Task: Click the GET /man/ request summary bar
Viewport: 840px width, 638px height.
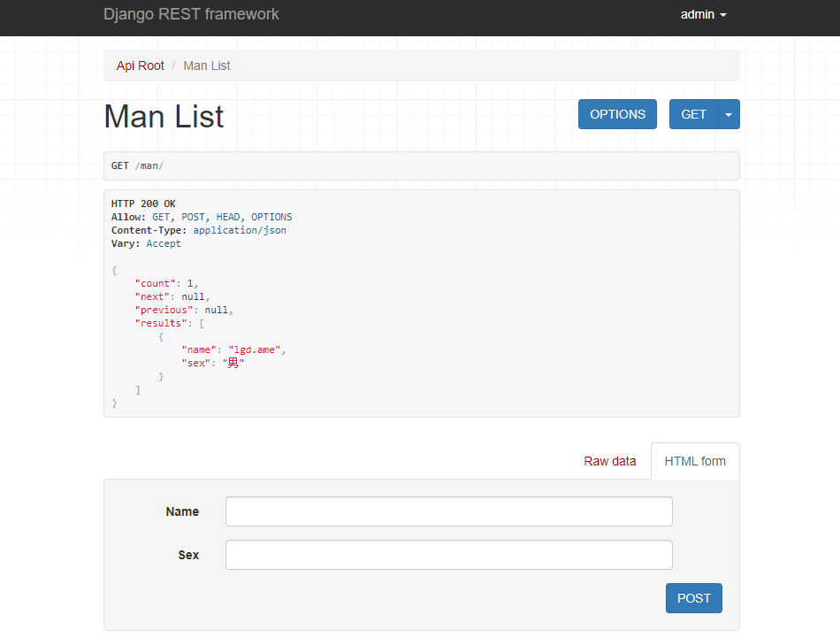Action: (422, 165)
